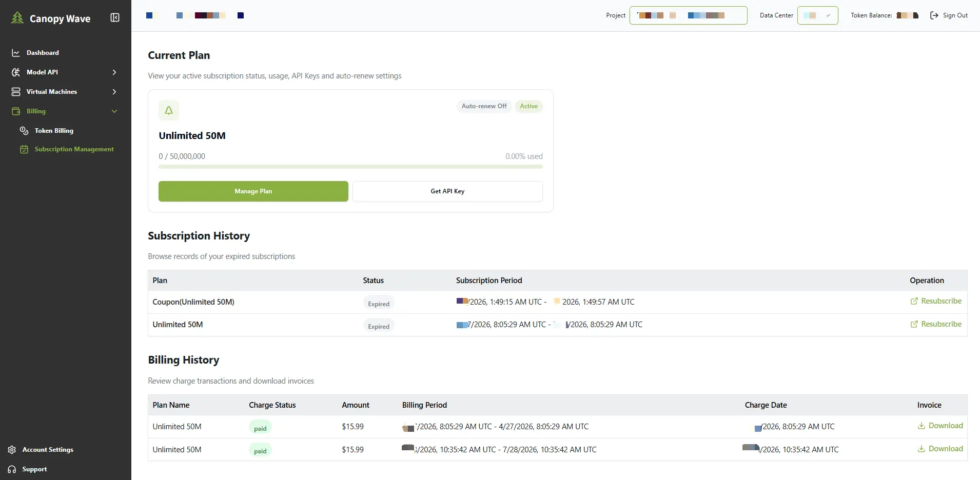Viewport: 980px width, 480px height.
Task: Click Resubscribe icon for expired Unlimited 50M
Action: pos(914,324)
